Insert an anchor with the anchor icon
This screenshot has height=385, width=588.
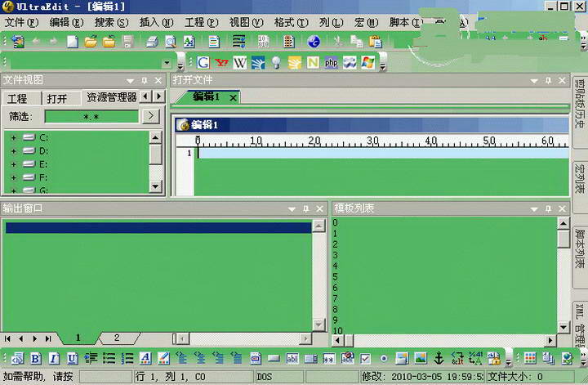pyautogui.click(x=439, y=358)
